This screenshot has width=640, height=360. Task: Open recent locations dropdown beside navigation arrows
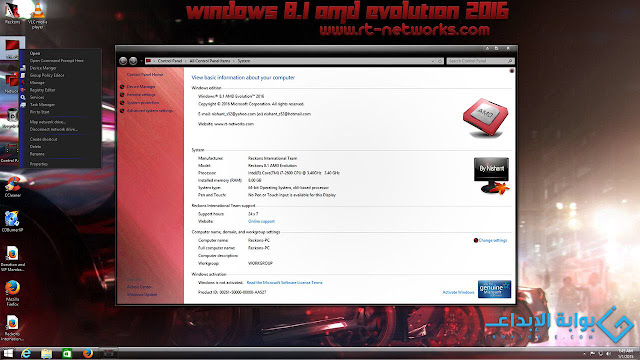(141, 61)
